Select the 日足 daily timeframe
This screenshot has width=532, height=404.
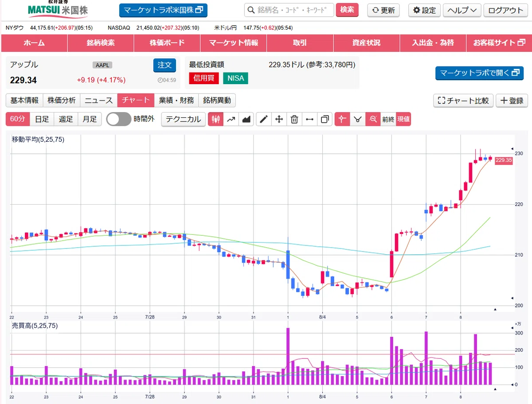pyautogui.click(x=42, y=119)
